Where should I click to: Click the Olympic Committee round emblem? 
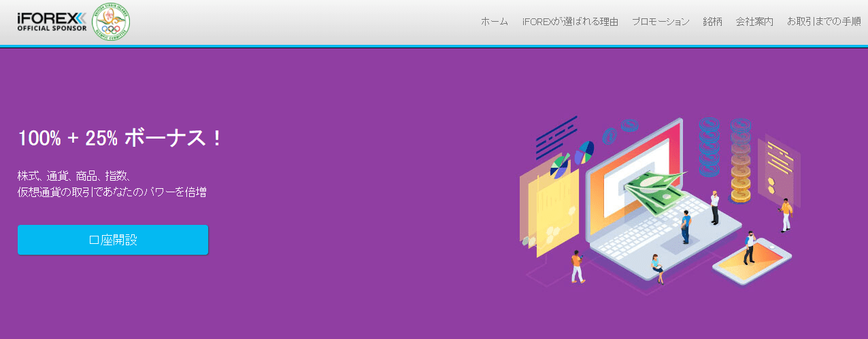click(111, 22)
